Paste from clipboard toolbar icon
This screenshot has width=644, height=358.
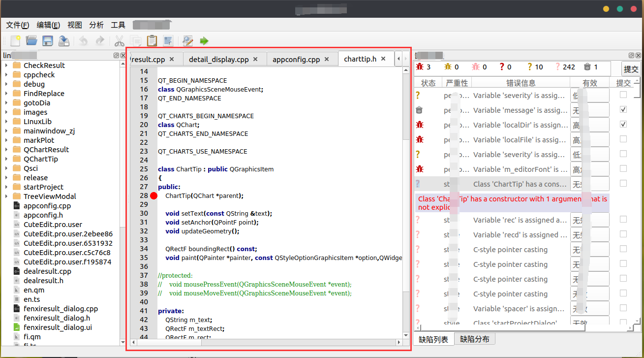click(152, 41)
